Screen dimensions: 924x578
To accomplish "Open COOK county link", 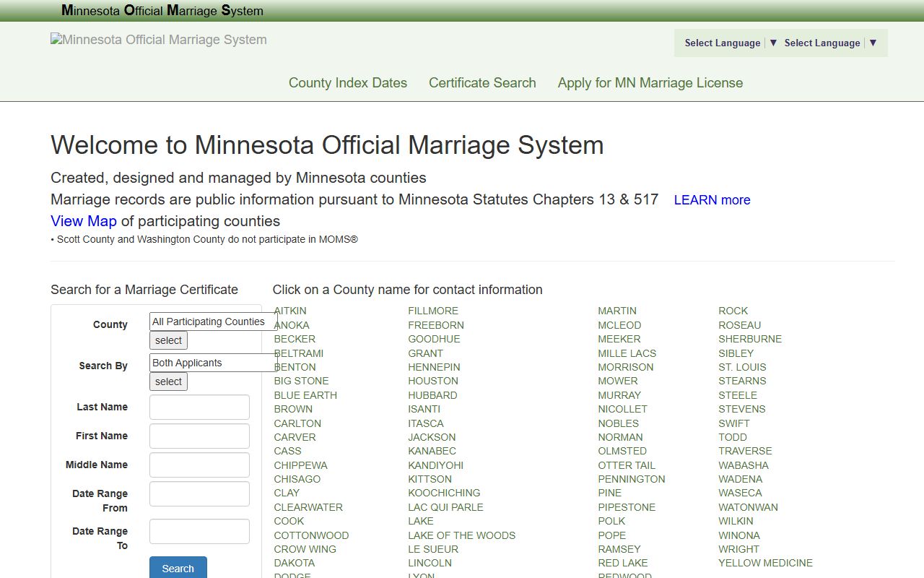I will 289,521.
